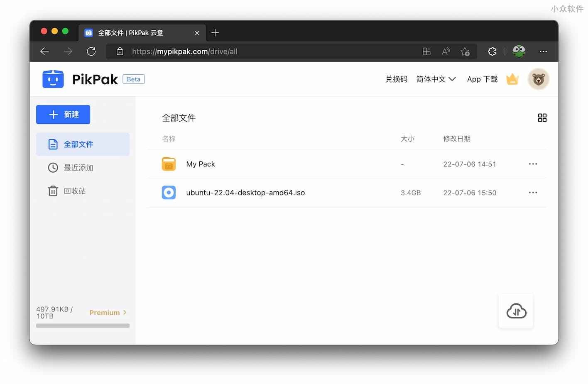
Task: Click the 22-07-06 15:50 date
Action: (x=470, y=193)
